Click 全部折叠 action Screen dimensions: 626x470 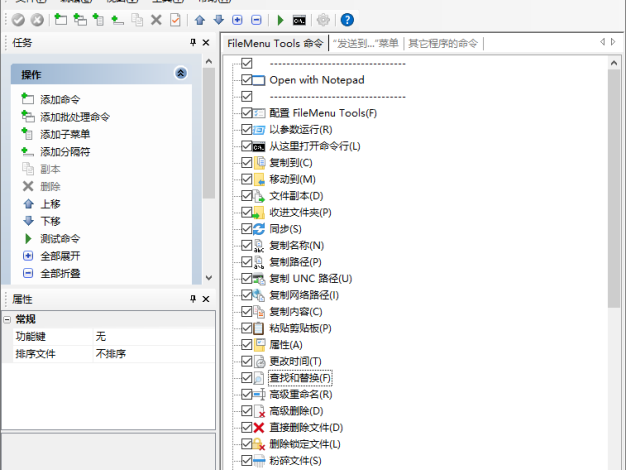pyautogui.click(x=60, y=274)
